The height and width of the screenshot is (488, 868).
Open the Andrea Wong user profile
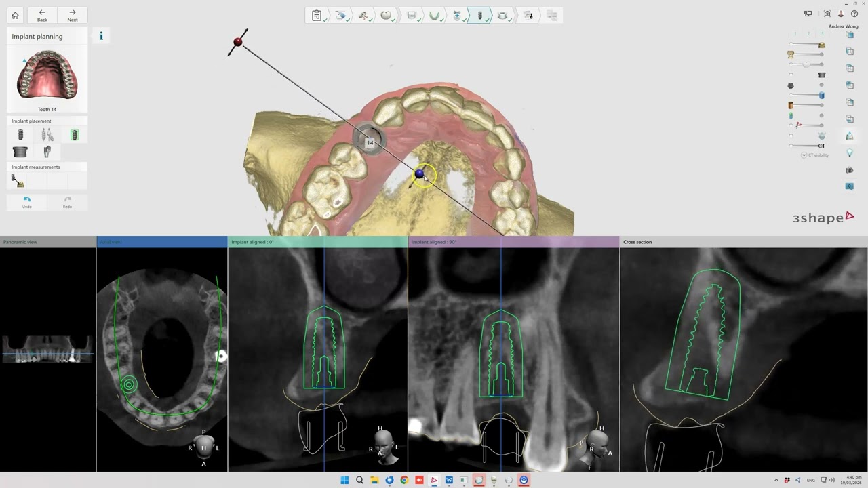[841, 14]
